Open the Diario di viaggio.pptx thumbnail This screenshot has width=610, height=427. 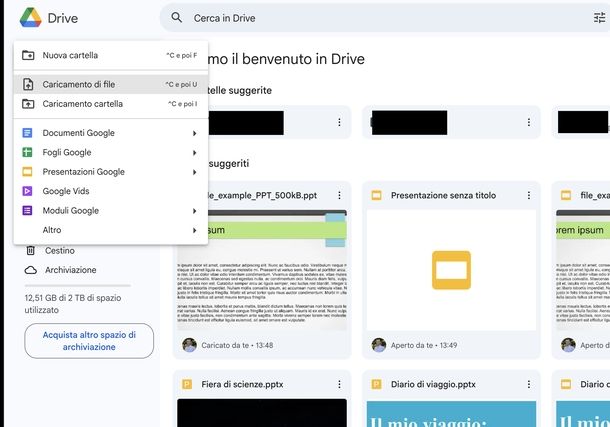(x=451, y=414)
